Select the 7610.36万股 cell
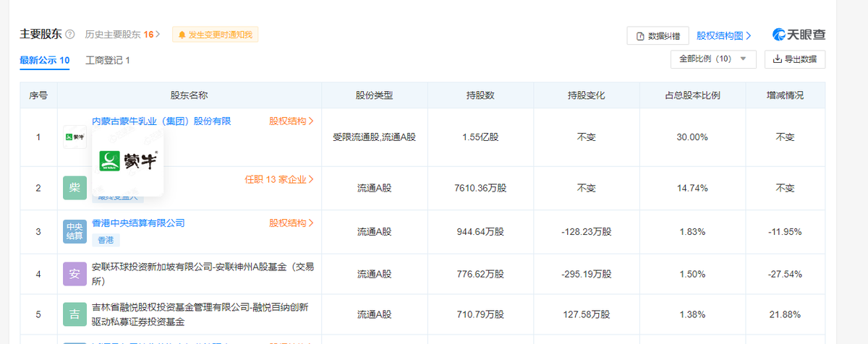The height and width of the screenshot is (344, 868). [480, 188]
